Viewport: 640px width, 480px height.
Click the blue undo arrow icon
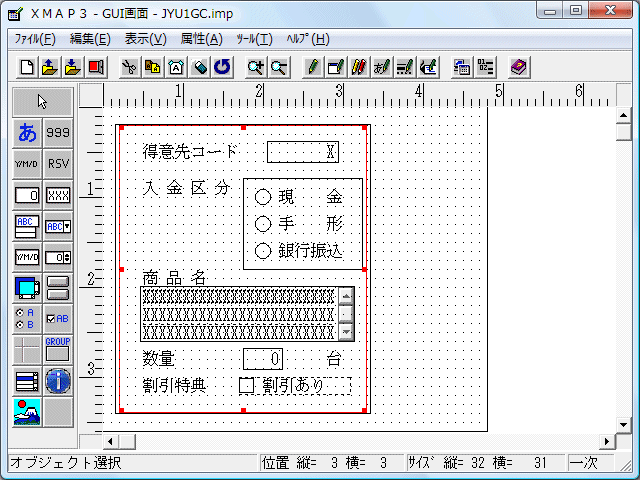click(x=221, y=67)
